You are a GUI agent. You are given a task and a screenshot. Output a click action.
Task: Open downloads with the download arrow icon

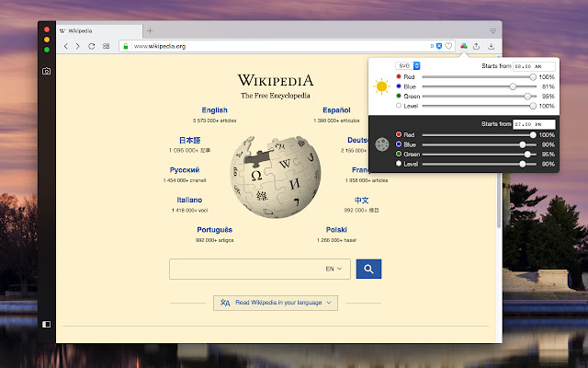click(491, 46)
